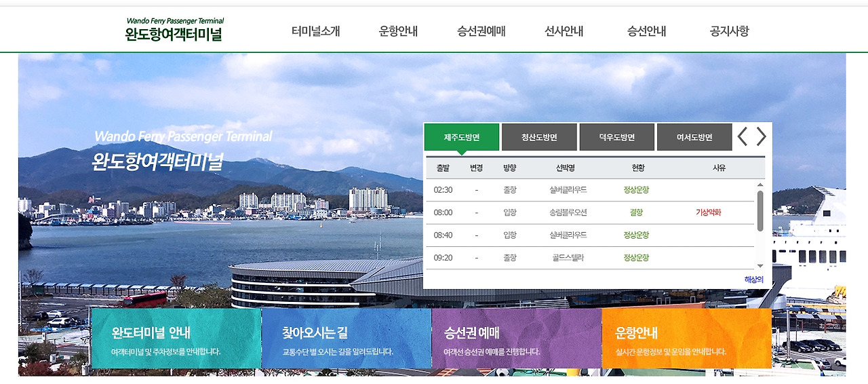Click 실버클라우드 in the 02:30 row
The width and height of the screenshot is (868, 384).
568,190
